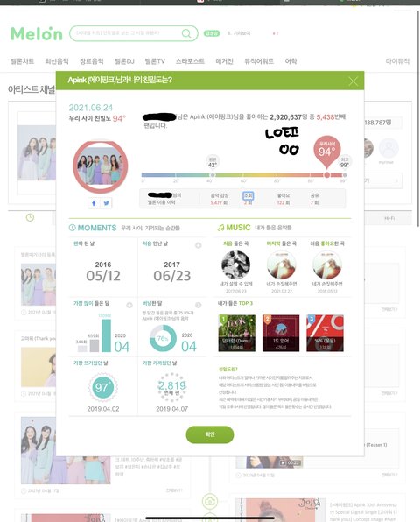Click the 94° marker on intimacy scale

coord(327,152)
